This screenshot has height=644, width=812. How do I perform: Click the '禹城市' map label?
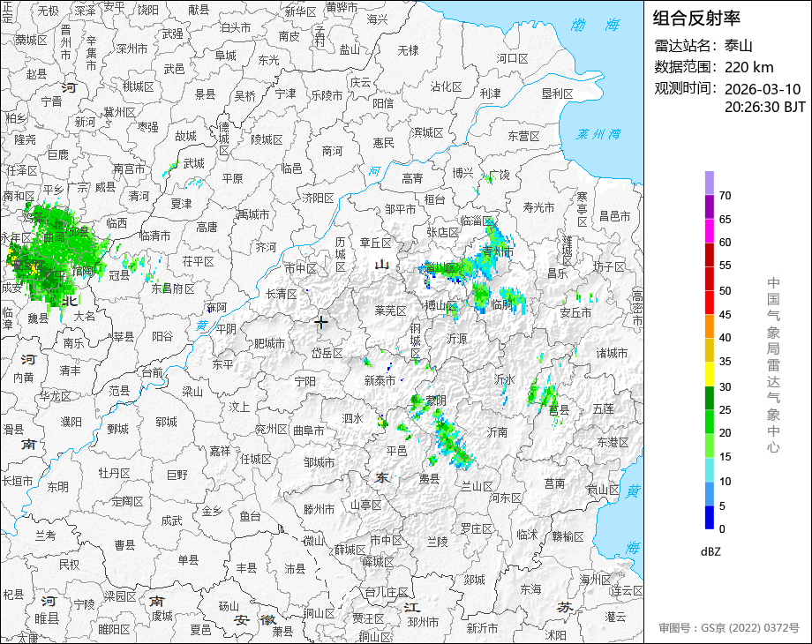click(x=252, y=213)
